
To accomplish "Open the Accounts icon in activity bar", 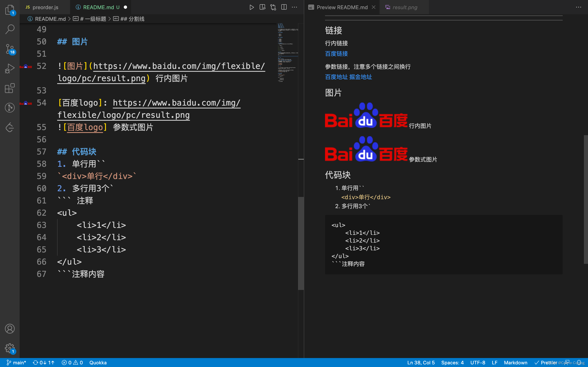I will [x=10, y=329].
